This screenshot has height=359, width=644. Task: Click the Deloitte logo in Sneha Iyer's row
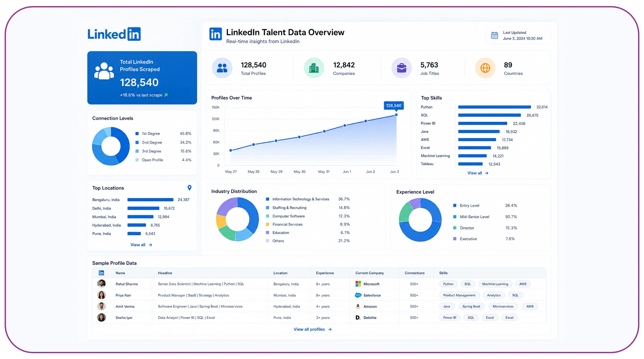(358, 318)
